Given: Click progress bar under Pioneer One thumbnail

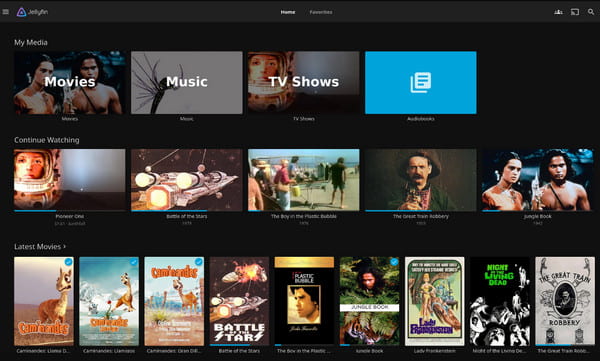Looking at the screenshot, I should click(70, 211).
